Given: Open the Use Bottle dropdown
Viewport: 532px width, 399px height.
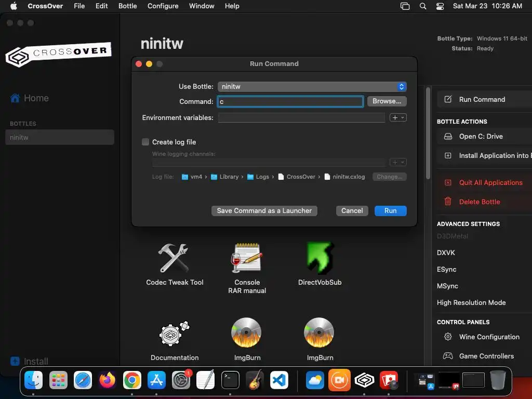Looking at the screenshot, I should (312, 87).
